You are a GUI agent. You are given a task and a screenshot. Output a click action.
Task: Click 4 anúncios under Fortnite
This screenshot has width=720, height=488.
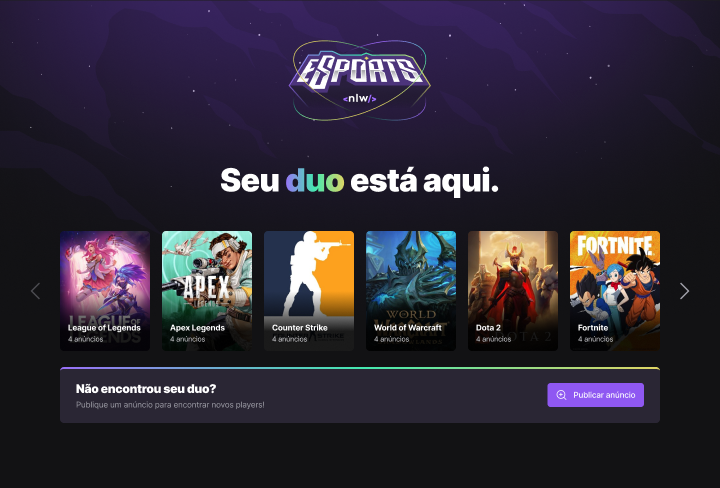coord(596,339)
